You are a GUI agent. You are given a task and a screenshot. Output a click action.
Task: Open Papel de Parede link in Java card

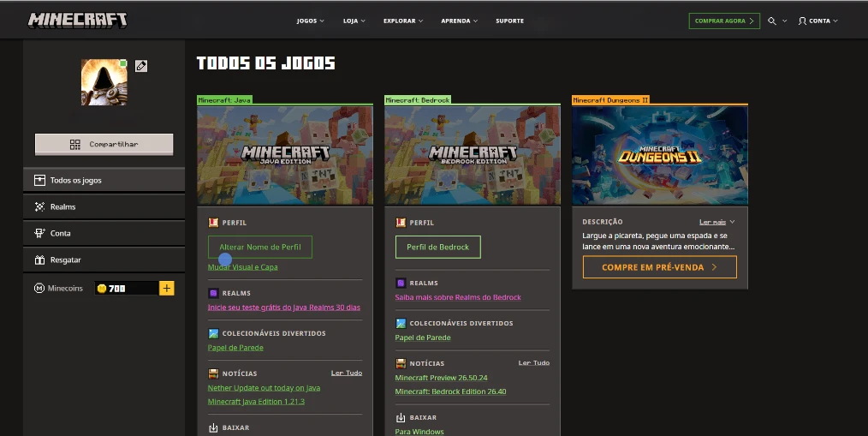235,348
